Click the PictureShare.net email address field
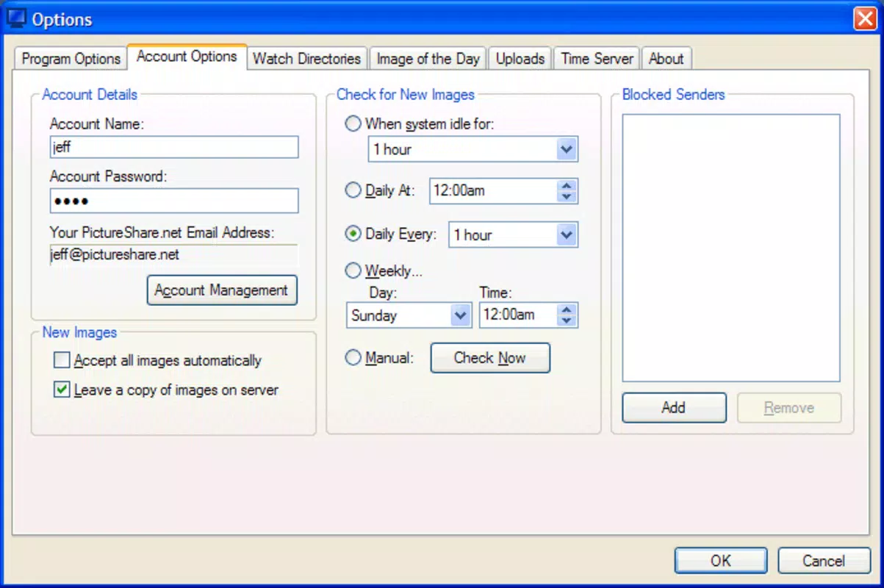 [174, 255]
